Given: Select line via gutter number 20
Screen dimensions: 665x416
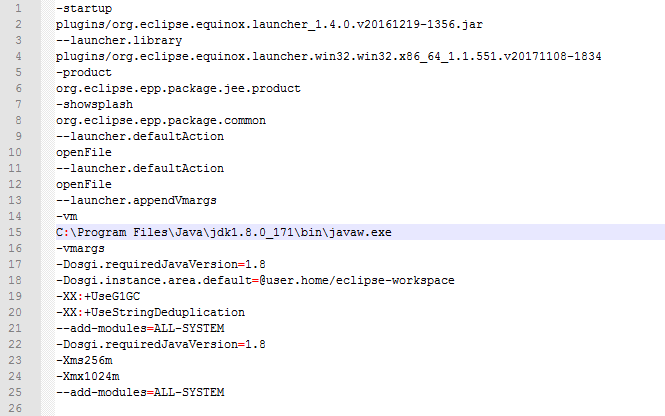Looking at the screenshot, I should [x=15, y=313].
